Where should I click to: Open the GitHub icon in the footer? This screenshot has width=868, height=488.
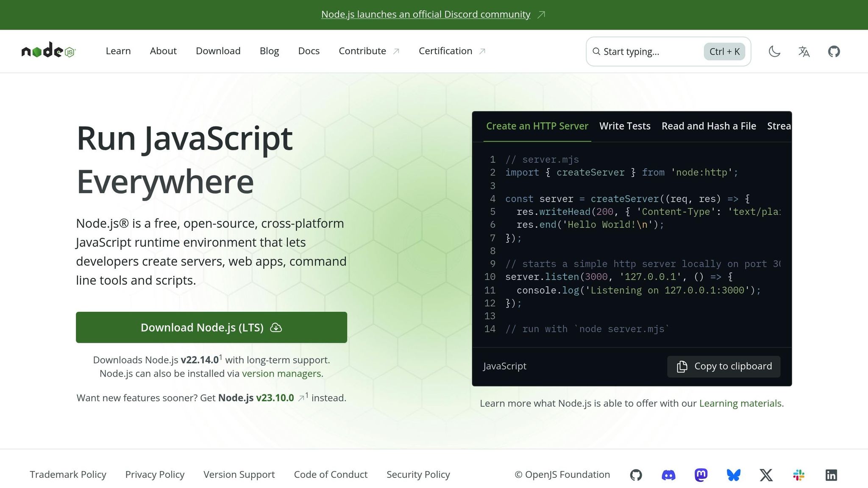pos(636,474)
